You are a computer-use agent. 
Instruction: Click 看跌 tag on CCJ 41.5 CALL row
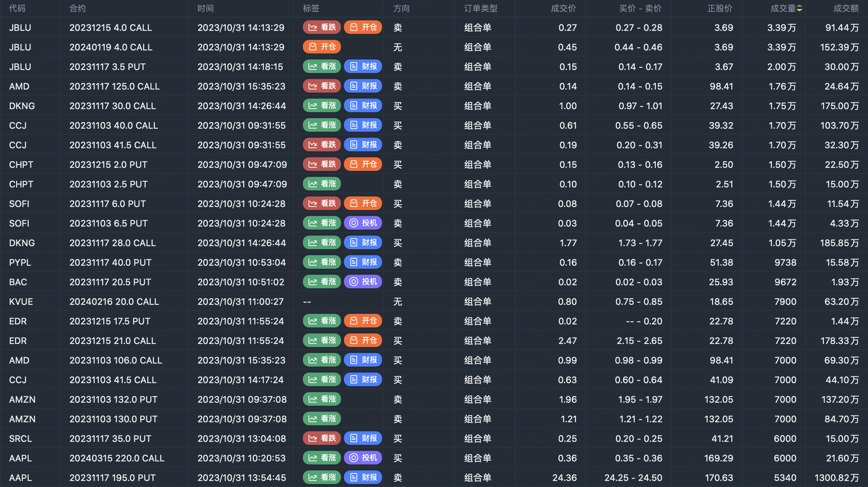322,145
